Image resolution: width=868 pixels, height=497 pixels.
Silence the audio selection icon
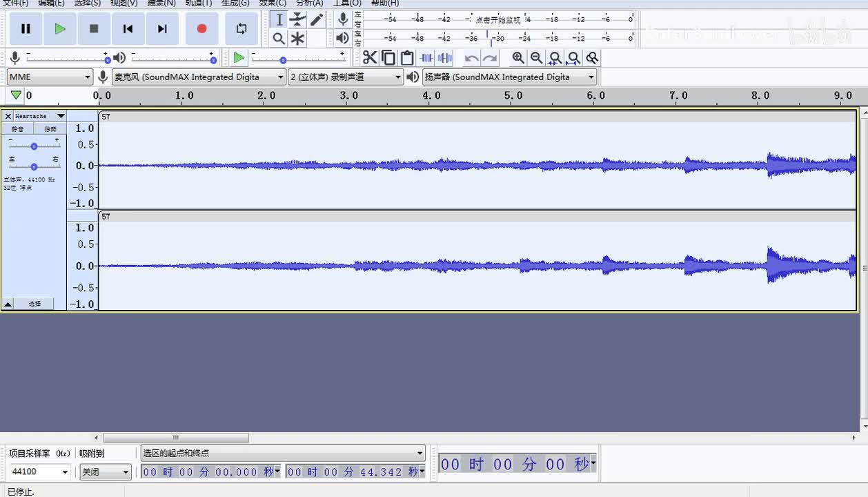click(445, 58)
